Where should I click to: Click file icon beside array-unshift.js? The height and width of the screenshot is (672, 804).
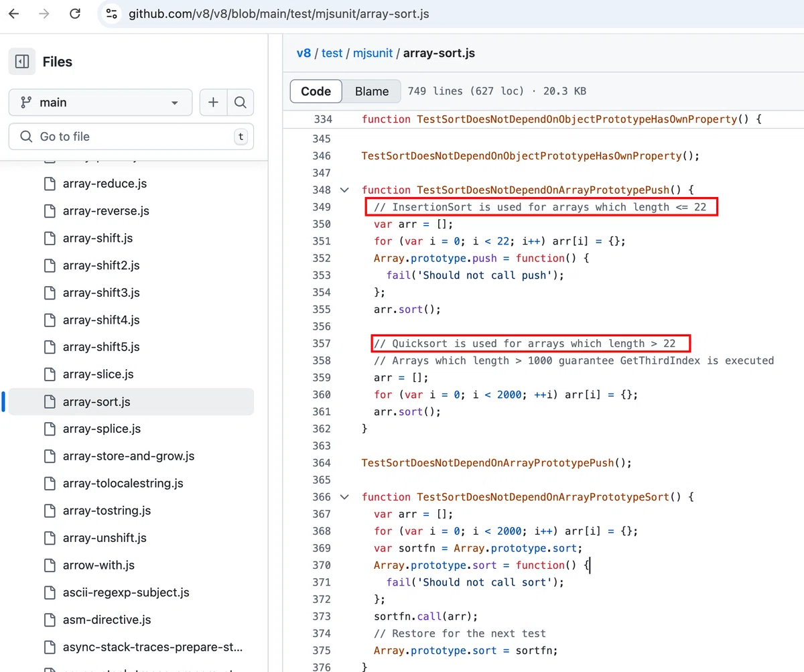pyautogui.click(x=49, y=538)
